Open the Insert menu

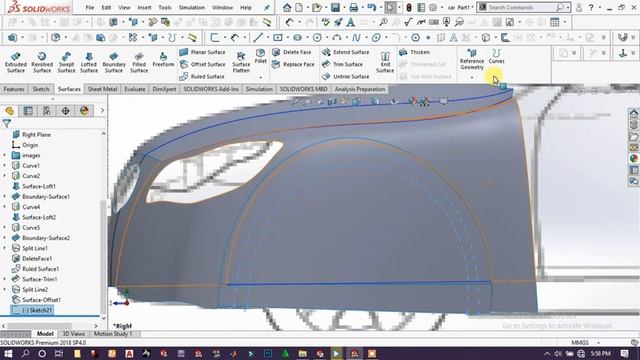pyautogui.click(x=144, y=7)
